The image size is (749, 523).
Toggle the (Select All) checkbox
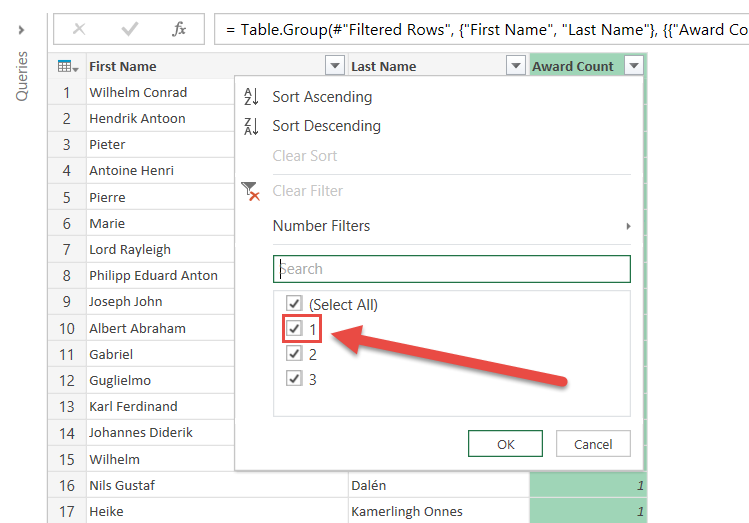[x=294, y=304]
